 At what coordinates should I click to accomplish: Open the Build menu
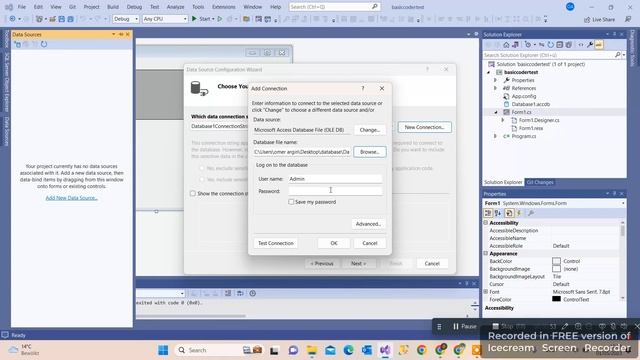click(113, 7)
